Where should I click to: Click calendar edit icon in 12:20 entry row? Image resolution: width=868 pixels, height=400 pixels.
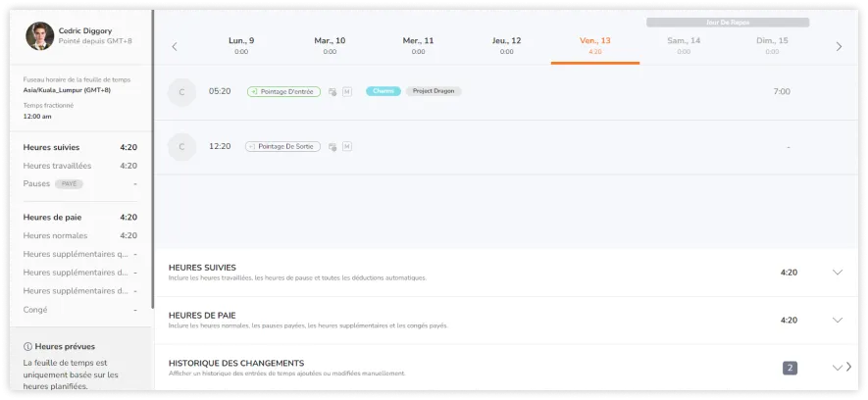(x=332, y=147)
